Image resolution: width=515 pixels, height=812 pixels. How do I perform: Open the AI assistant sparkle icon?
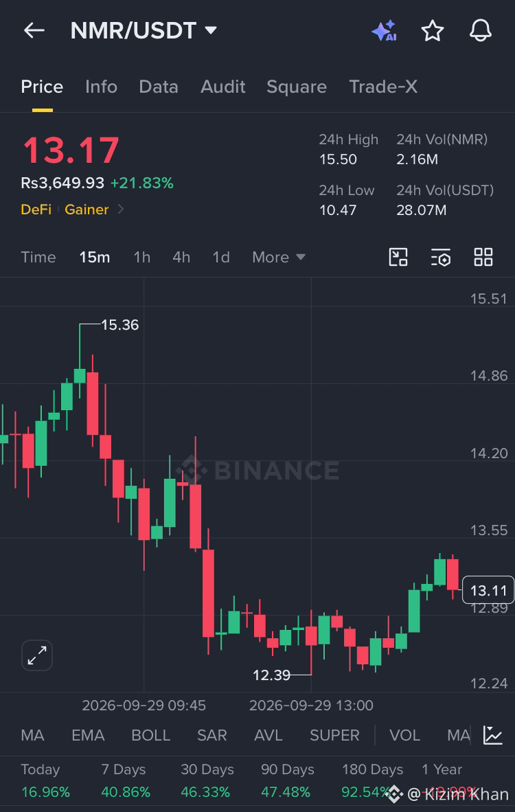coord(384,31)
